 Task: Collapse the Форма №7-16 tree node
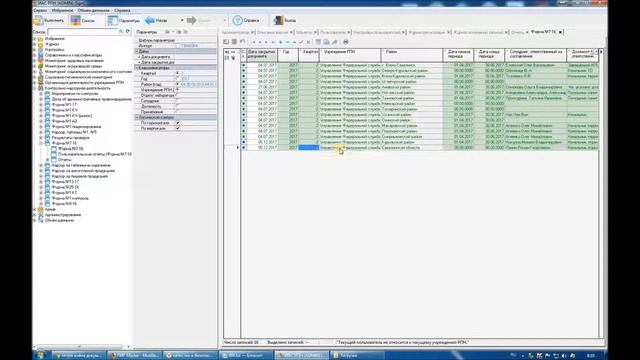(x=41, y=143)
